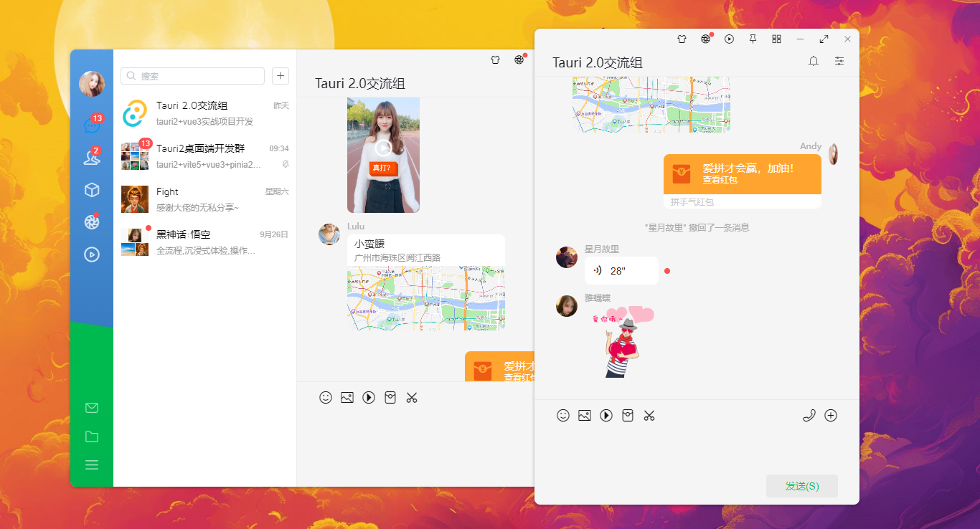Image resolution: width=980 pixels, height=529 pixels.
Task: Click the shirt skin icon in the main window header
Action: (x=495, y=60)
